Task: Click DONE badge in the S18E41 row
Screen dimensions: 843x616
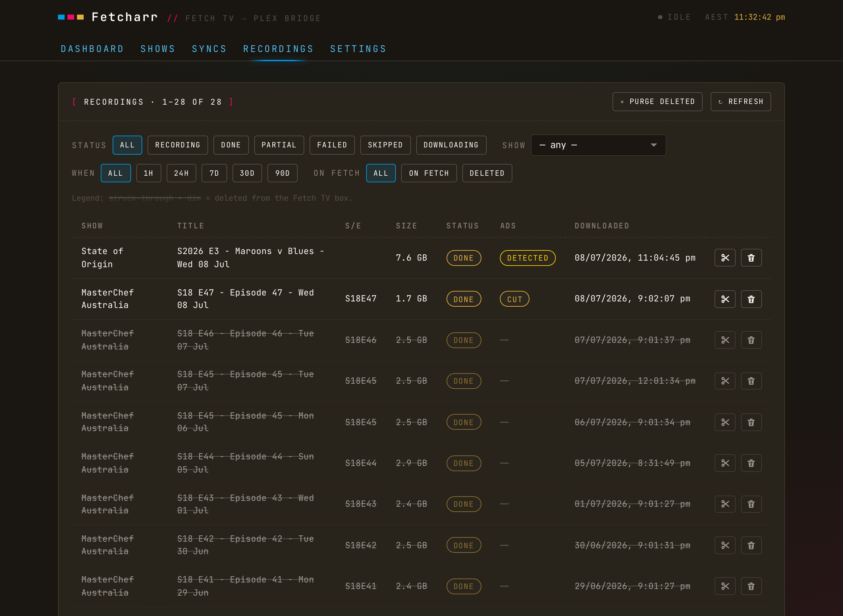Action: 463,586
